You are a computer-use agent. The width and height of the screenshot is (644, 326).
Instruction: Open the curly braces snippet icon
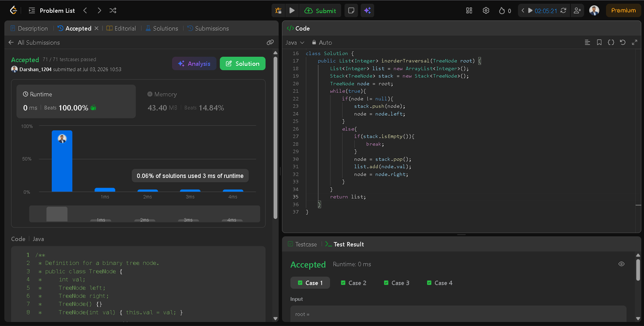pyautogui.click(x=611, y=42)
